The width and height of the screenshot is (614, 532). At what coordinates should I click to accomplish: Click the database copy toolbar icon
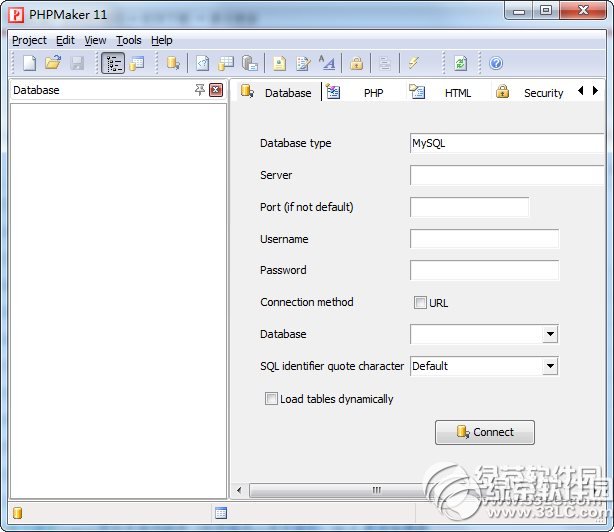tap(250, 63)
